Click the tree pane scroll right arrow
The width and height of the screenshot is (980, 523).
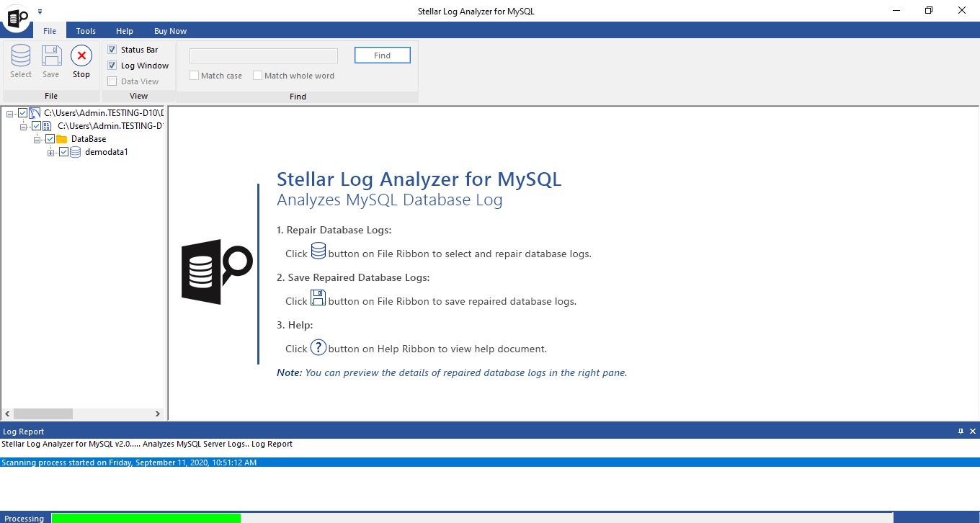158,414
